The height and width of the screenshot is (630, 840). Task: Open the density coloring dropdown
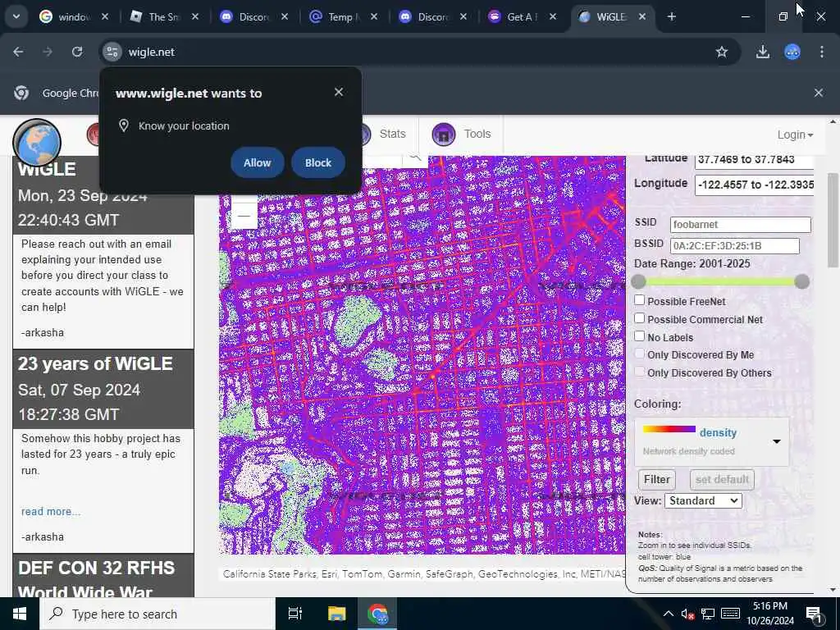coord(712,441)
